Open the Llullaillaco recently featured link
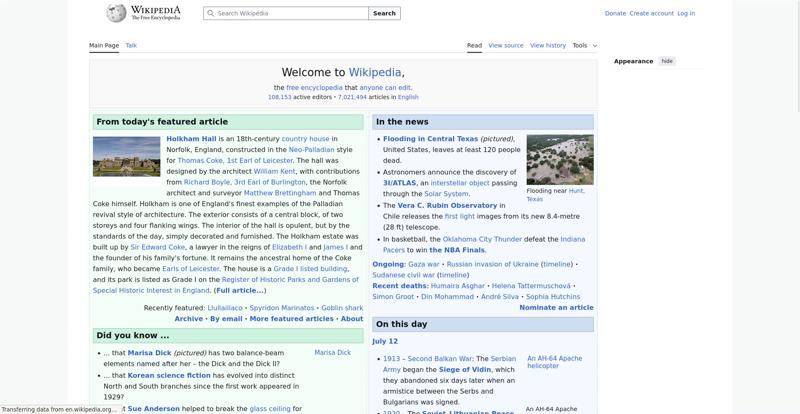The image size is (800, 414). [225, 308]
